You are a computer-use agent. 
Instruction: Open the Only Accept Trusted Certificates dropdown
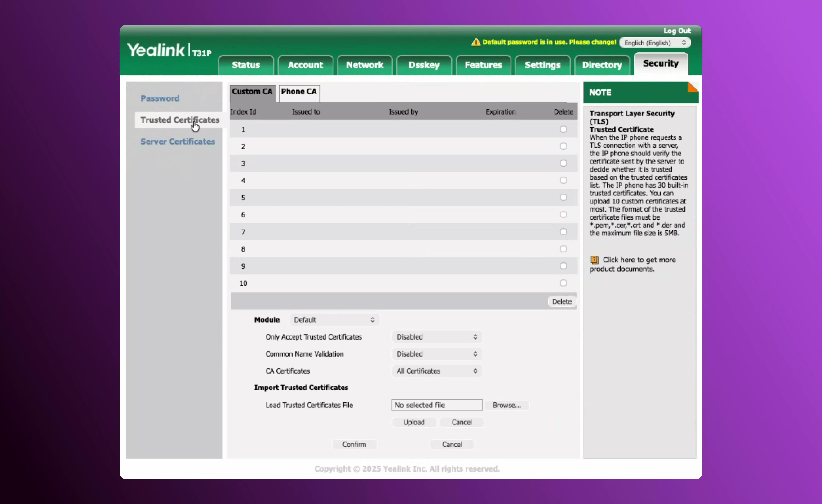pyautogui.click(x=437, y=337)
